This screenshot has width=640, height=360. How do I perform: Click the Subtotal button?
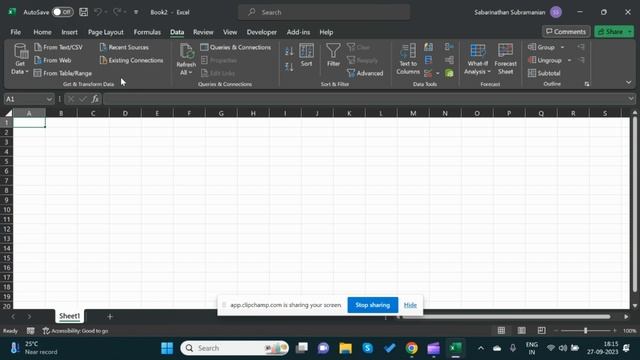click(544, 73)
